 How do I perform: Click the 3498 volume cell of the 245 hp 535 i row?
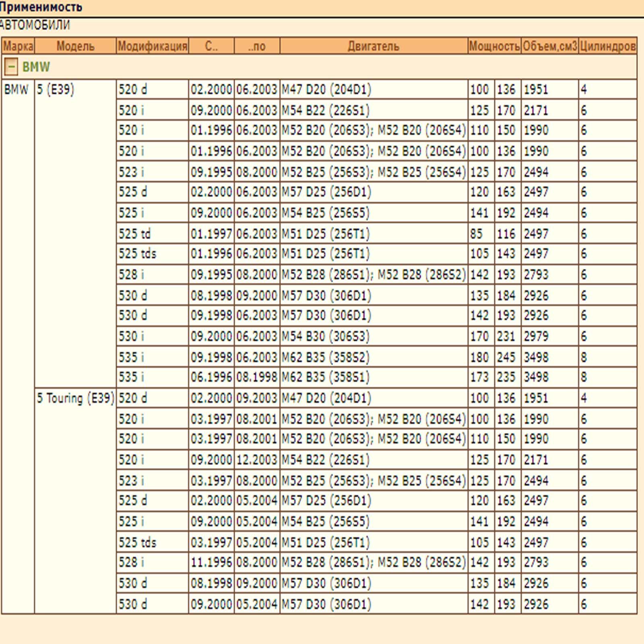pos(536,357)
